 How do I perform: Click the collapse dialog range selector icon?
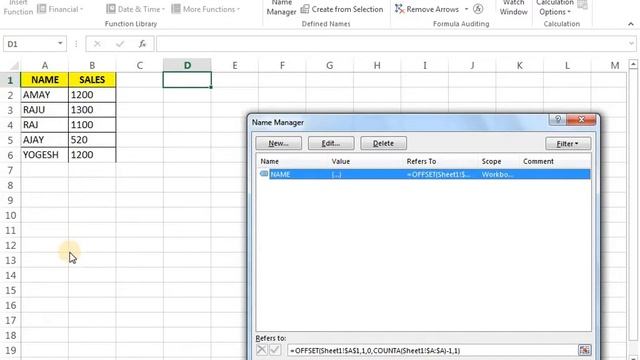coord(584,350)
